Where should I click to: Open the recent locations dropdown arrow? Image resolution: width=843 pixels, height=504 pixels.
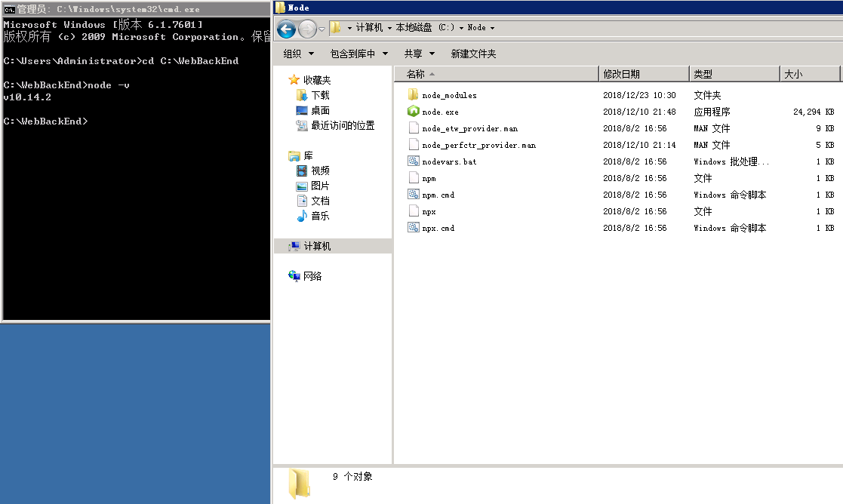tap(322, 29)
